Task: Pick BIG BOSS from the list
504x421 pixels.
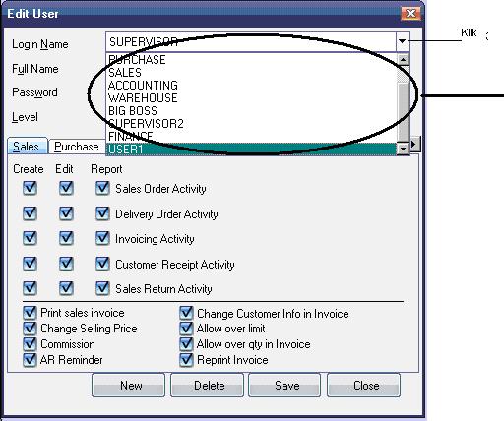Action: point(251,111)
